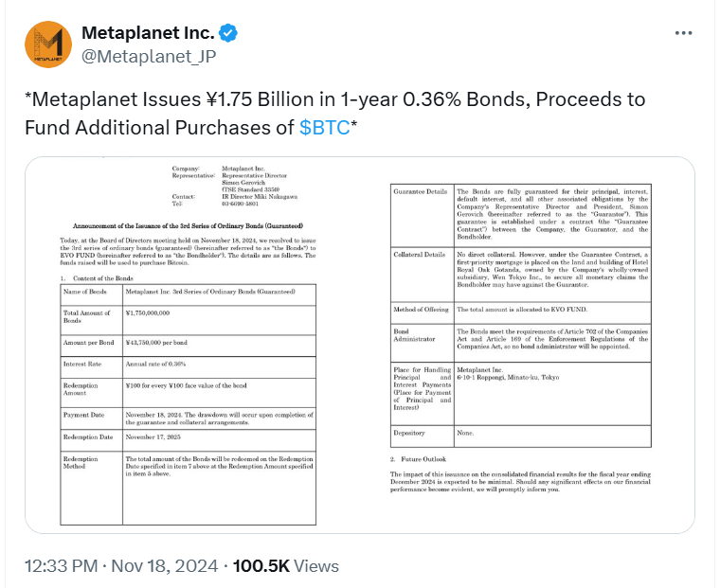This screenshot has height=588, width=720.
Task: Click the Nov 18, 2024 date
Action: (165, 566)
